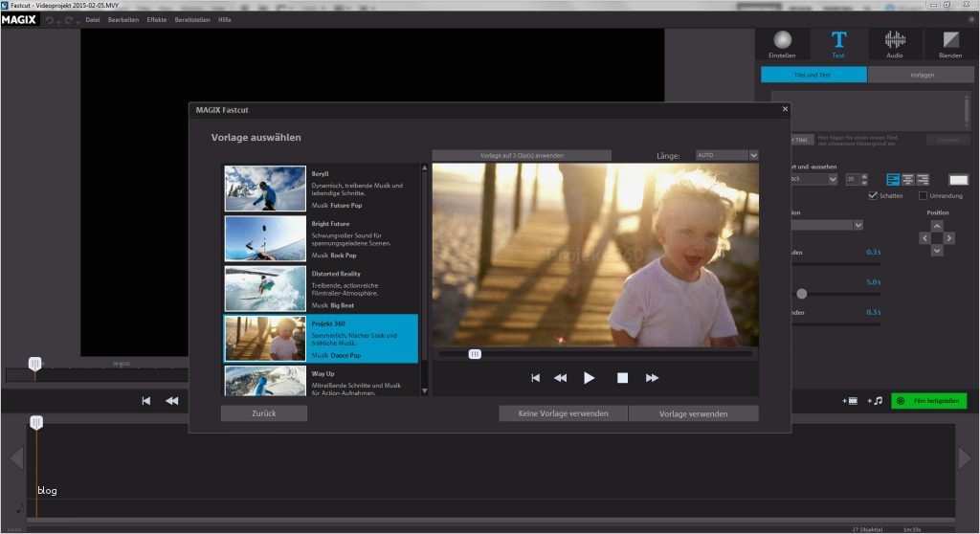Open the Audio waveform panel
Screen dimensions: 980x534
[x=895, y=40]
